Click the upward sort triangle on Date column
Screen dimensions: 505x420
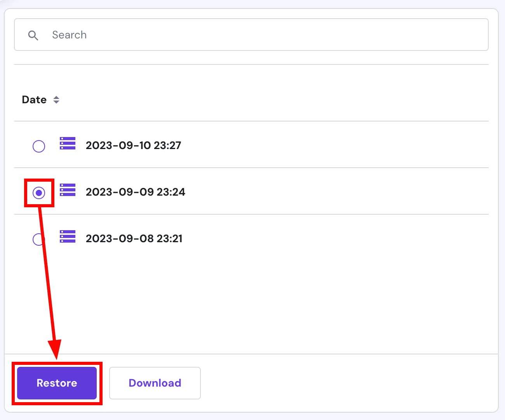point(56,97)
